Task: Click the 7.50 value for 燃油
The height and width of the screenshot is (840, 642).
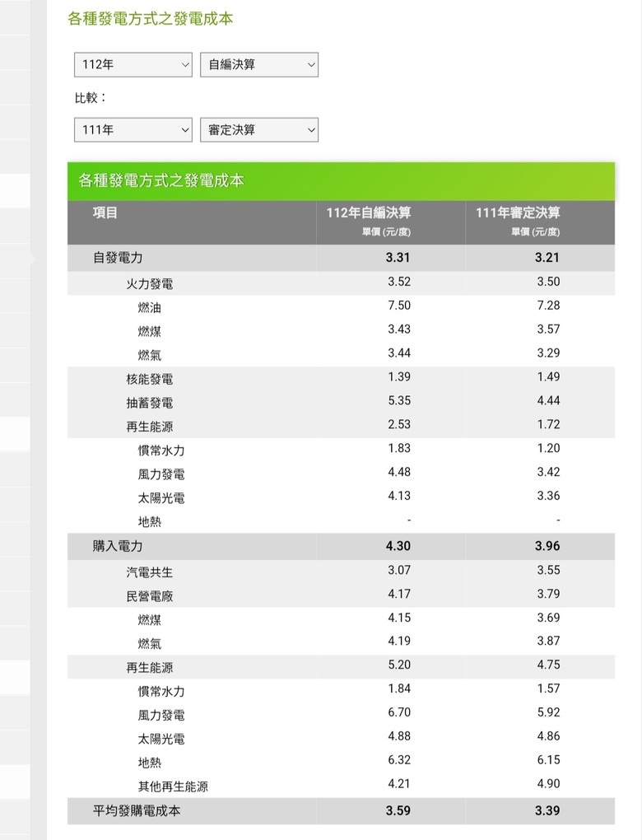Action: point(399,306)
